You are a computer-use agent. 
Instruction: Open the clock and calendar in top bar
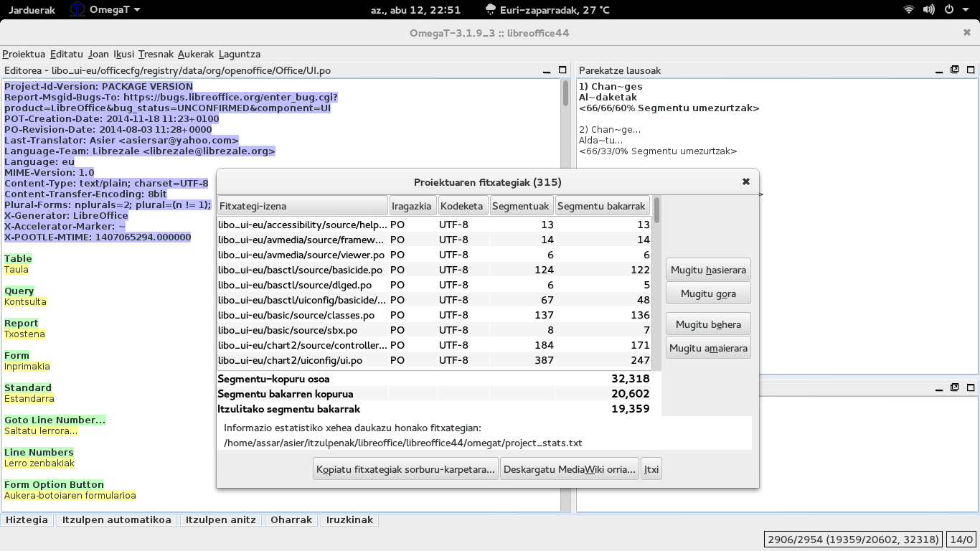pos(415,10)
